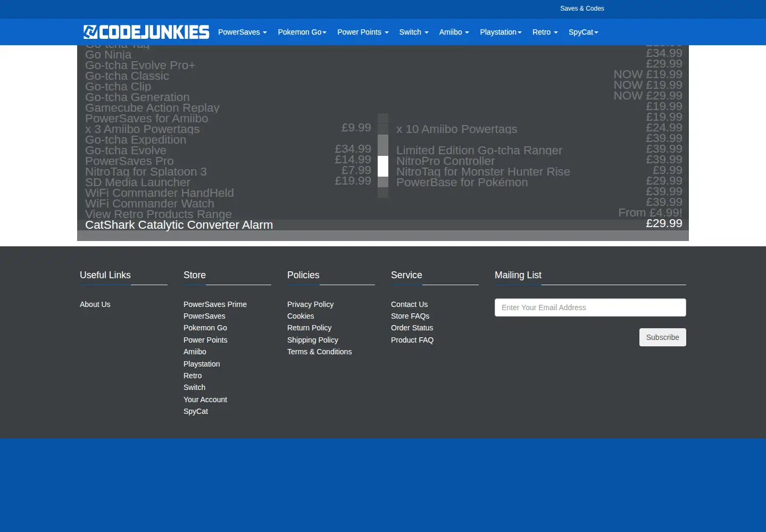Image resolution: width=766 pixels, height=532 pixels.
Task: Go to Power Points in the footer Store list
Action: click(x=205, y=340)
